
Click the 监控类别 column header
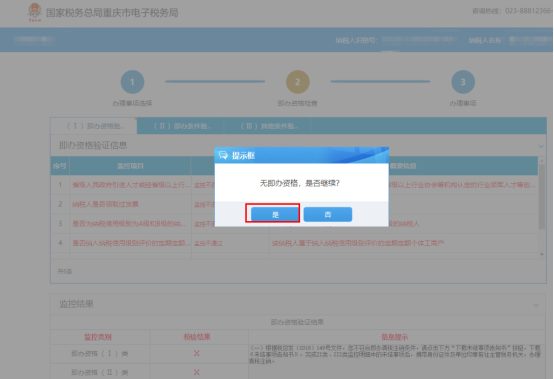coord(98,337)
